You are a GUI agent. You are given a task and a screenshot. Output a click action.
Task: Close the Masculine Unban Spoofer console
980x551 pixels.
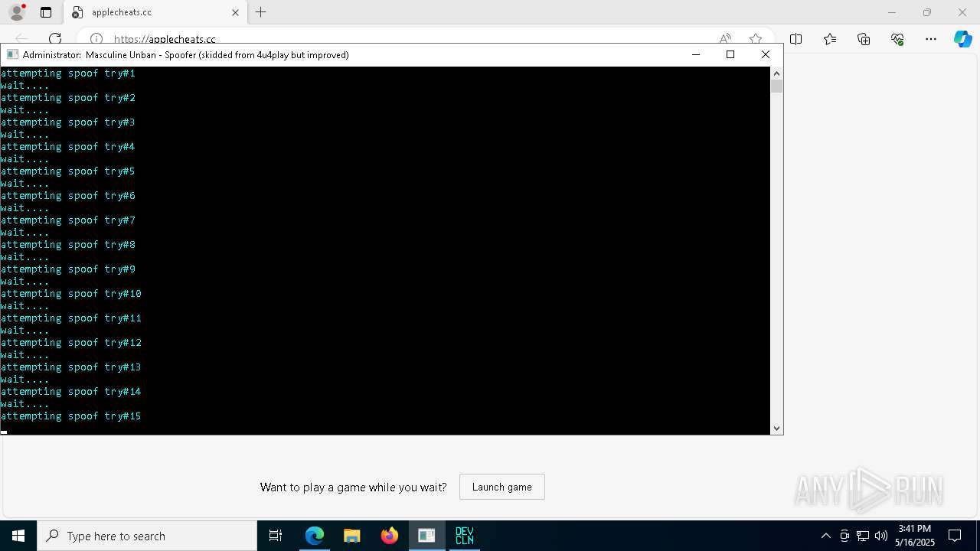(x=766, y=54)
